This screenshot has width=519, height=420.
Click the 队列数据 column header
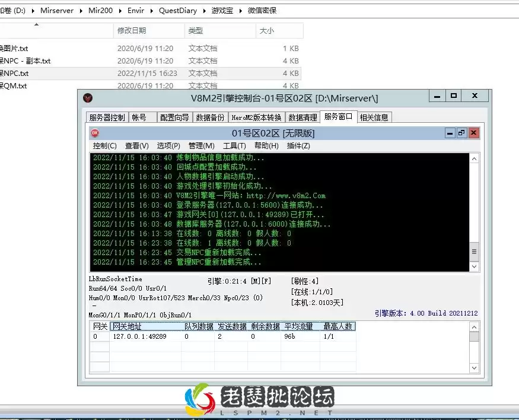[198, 326]
